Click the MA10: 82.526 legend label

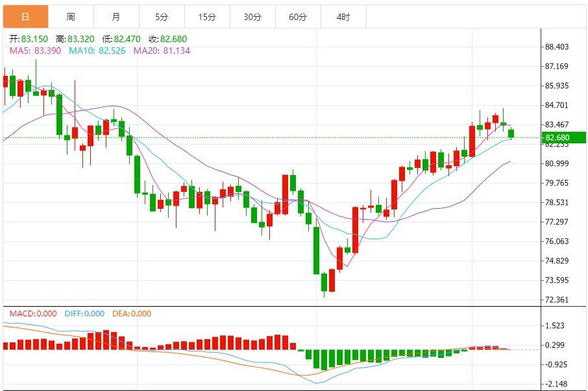pyautogui.click(x=97, y=51)
